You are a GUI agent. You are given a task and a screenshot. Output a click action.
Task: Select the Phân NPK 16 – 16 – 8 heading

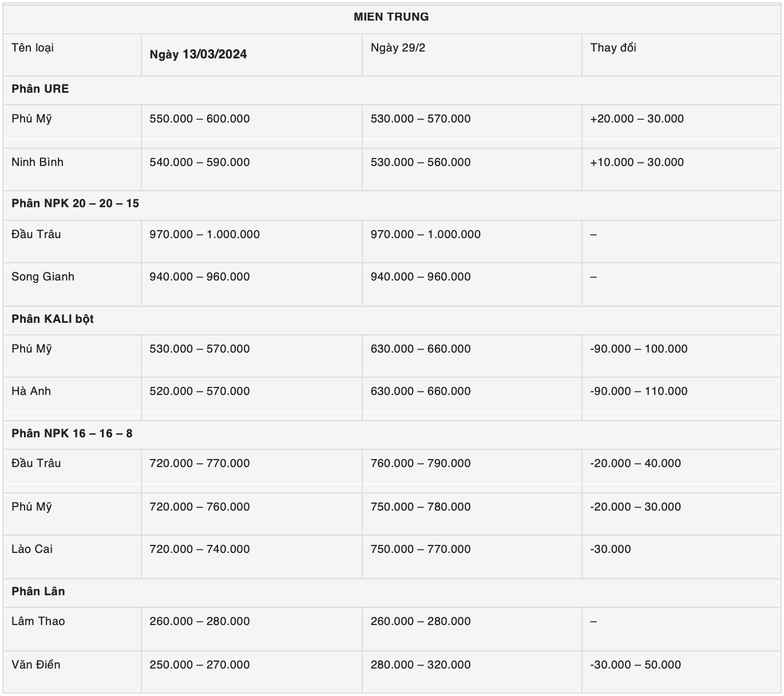coord(72,434)
